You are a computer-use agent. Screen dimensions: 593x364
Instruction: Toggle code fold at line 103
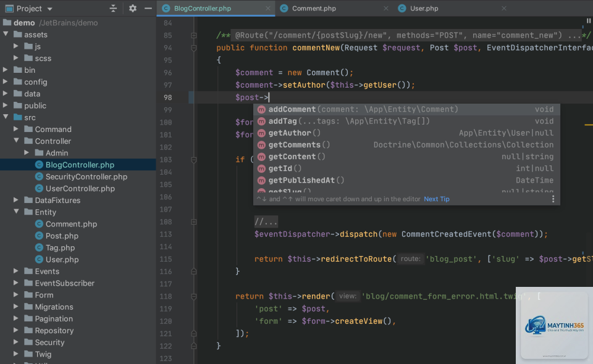click(193, 160)
